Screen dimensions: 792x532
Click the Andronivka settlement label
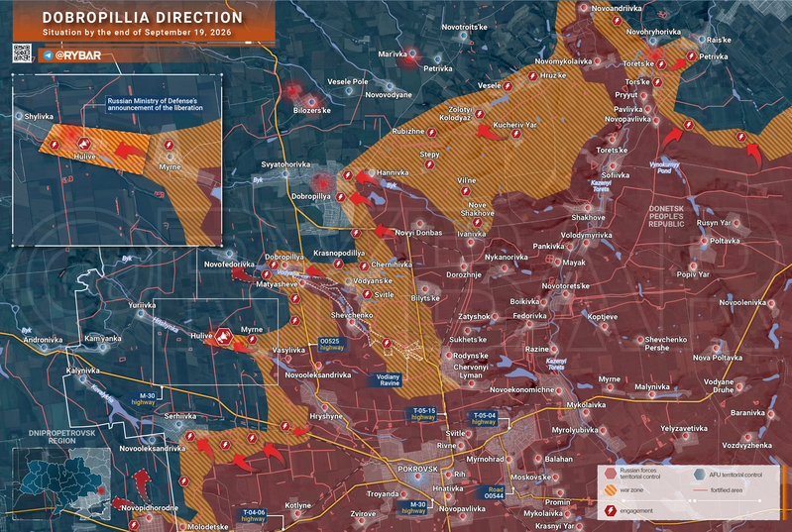tap(43, 340)
